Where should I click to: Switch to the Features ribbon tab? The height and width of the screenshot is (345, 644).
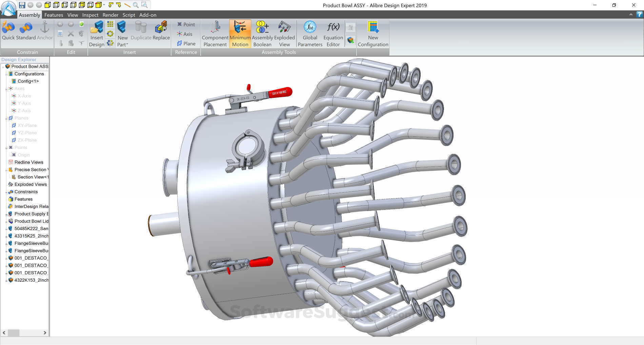54,15
